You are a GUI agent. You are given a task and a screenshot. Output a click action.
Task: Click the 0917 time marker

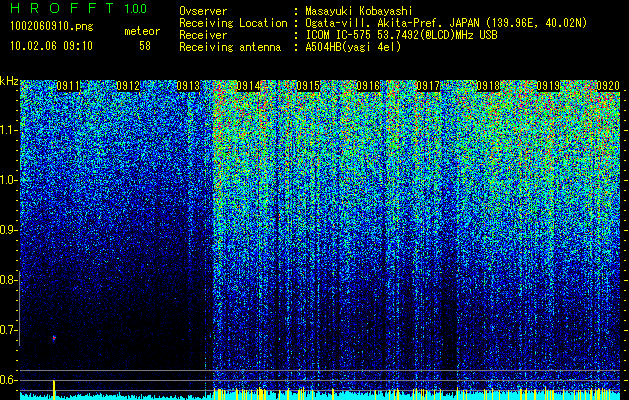tap(428, 85)
